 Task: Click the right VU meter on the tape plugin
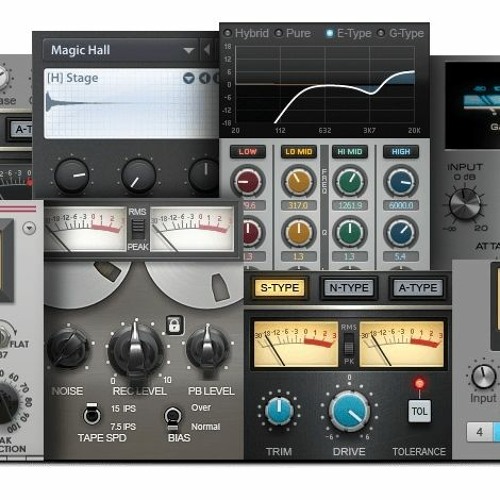click(x=192, y=229)
